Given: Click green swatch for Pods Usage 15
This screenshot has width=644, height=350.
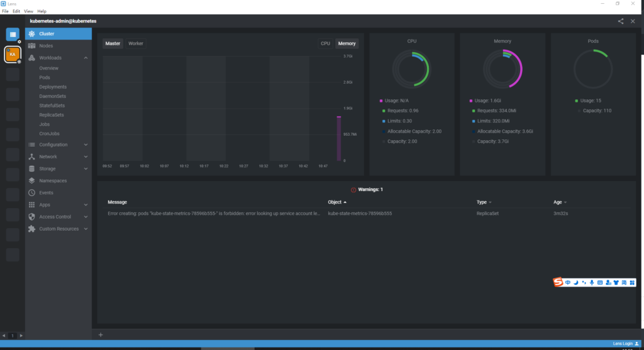Looking at the screenshot, I should coord(577,101).
